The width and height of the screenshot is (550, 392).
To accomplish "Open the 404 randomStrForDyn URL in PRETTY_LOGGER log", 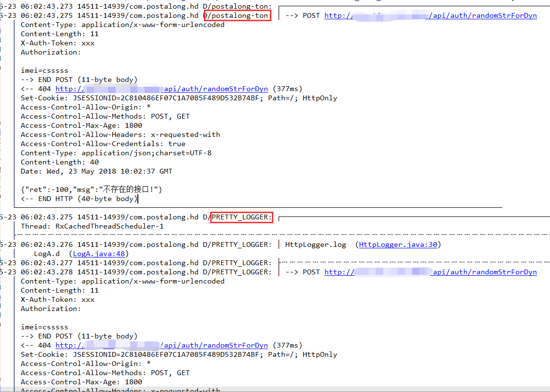I will (161, 345).
